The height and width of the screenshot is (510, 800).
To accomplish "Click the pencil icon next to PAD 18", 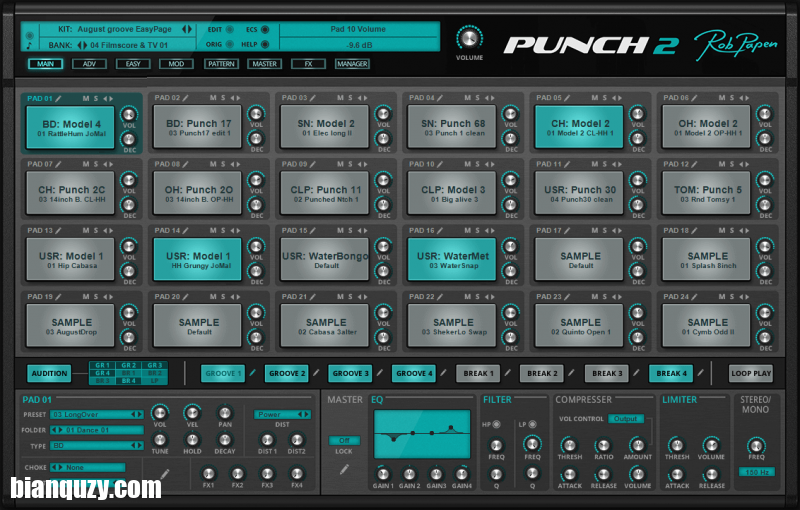I will click(x=694, y=231).
